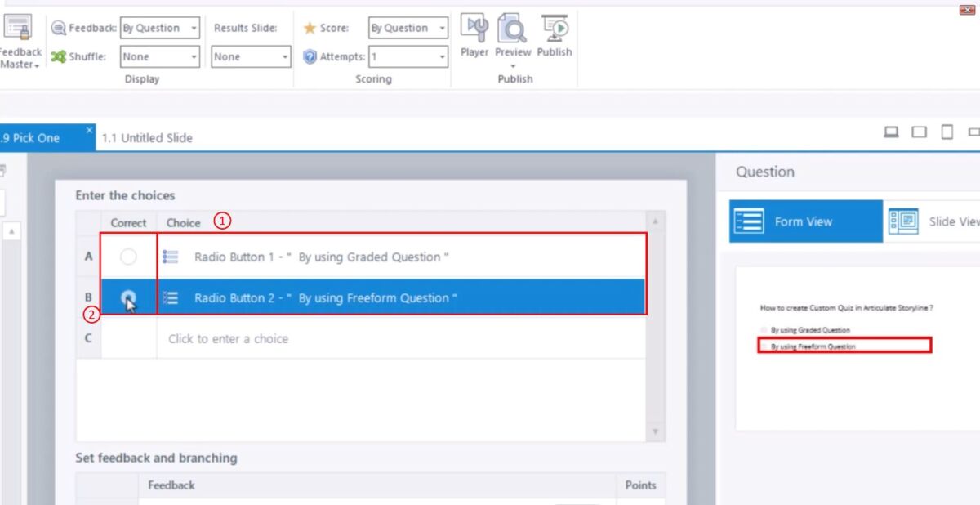This screenshot has width=980, height=505.
Task: Click the Attempts shield icon
Action: 310,56
